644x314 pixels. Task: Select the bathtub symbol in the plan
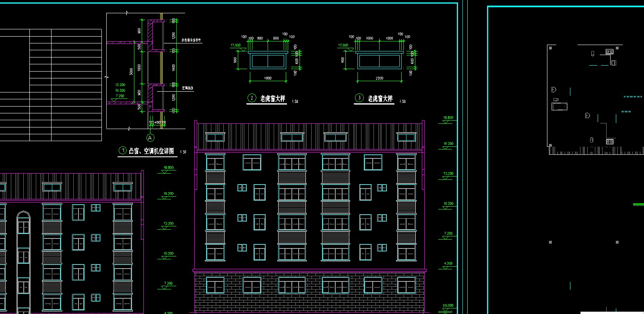(x=559, y=107)
